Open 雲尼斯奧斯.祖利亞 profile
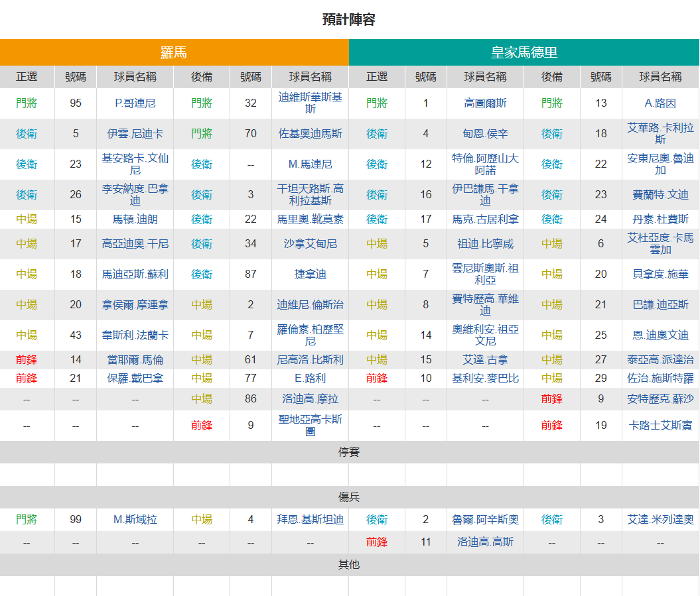This screenshot has width=700, height=596. [485, 274]
